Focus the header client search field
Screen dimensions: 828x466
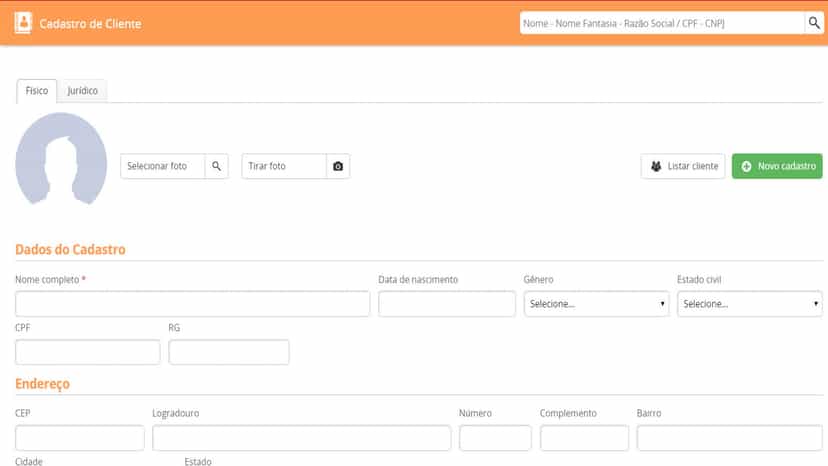(x=662, y=23)
